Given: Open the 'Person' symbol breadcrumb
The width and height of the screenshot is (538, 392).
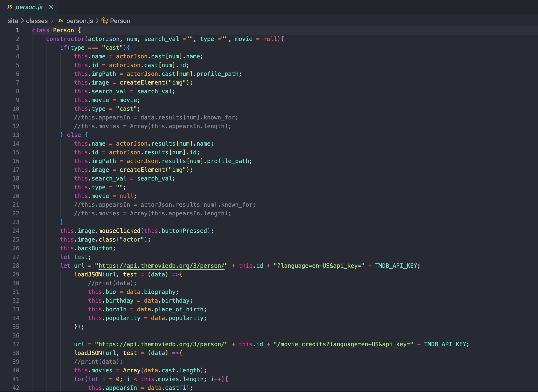Looking at the screenshot, I should 120,21.
